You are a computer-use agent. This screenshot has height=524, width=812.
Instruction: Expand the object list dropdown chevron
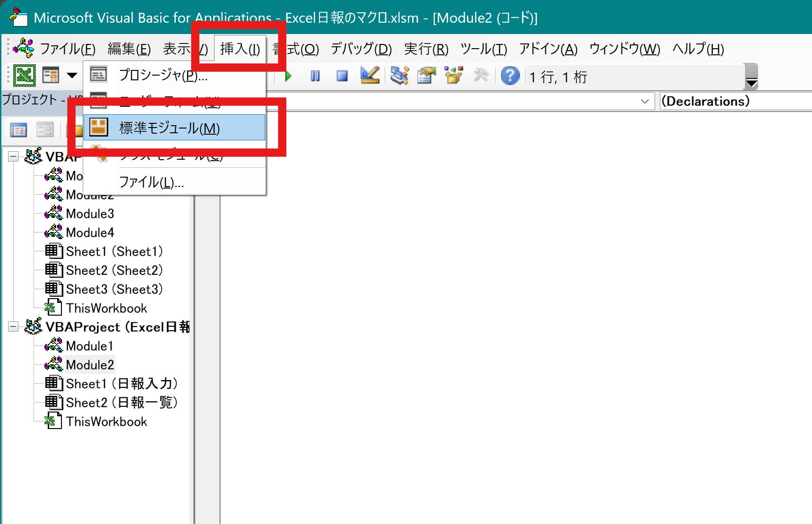click(x=645, y=102)
